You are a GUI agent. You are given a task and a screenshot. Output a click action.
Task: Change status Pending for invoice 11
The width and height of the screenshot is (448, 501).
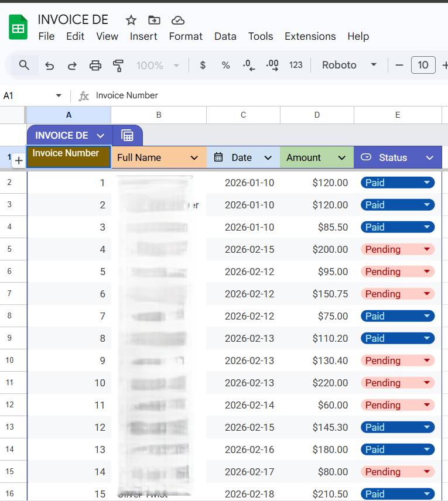(398, 405)
